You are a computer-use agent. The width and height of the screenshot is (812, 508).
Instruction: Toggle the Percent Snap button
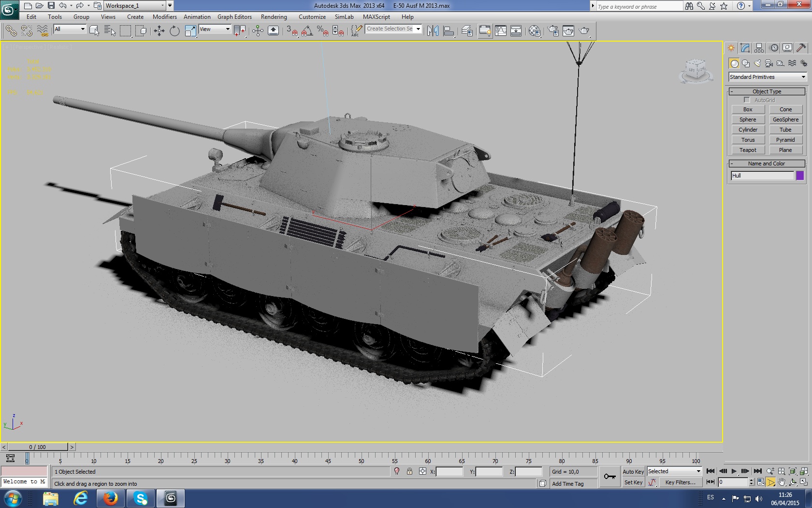322,31
